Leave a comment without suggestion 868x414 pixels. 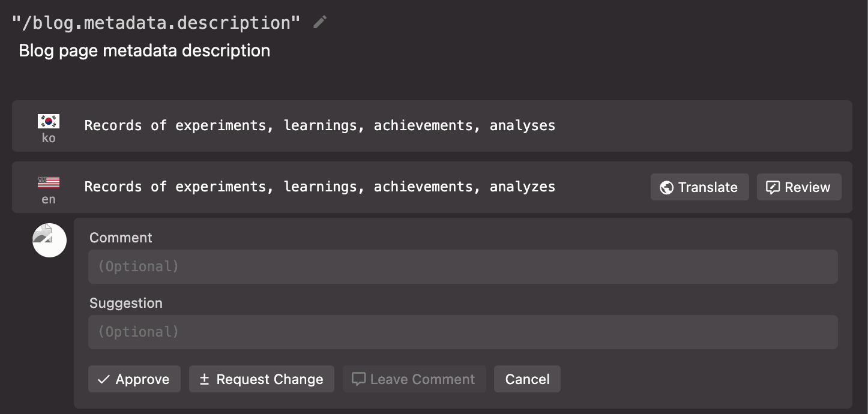click(x=414, y=379)
